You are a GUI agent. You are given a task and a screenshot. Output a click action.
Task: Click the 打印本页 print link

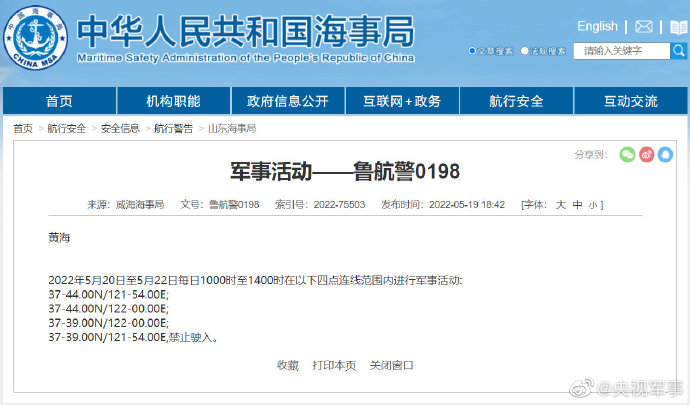click(334, 365)
